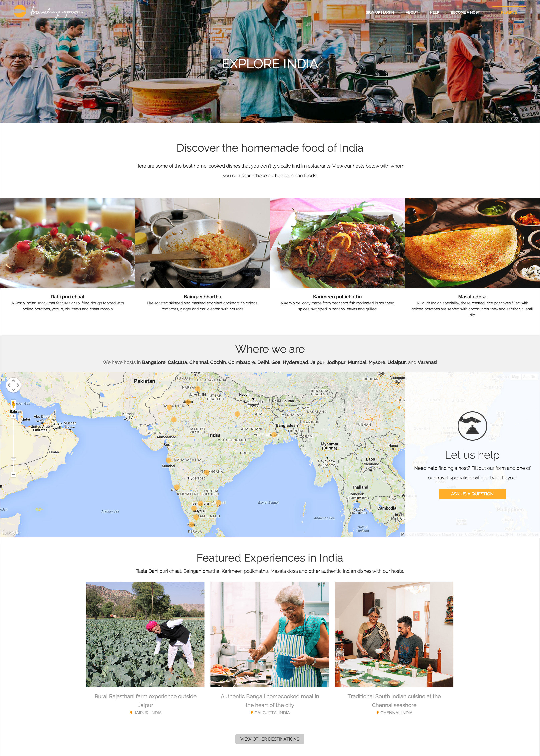Click the ASK US A QUESTION button
The image size is (540, 756).
tap(472, 494)
